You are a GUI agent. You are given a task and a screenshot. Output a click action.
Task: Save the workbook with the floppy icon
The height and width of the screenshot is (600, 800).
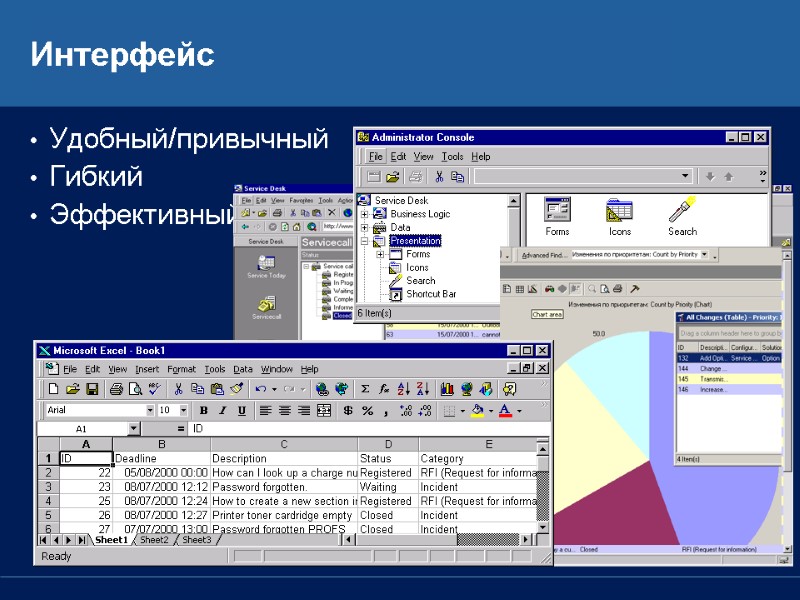point(92,389)
